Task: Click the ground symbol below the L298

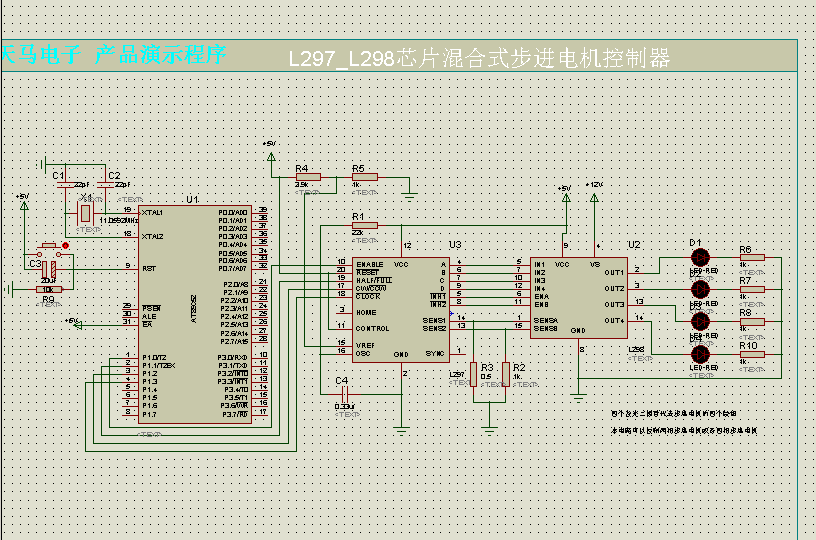Action: [578, 399]
